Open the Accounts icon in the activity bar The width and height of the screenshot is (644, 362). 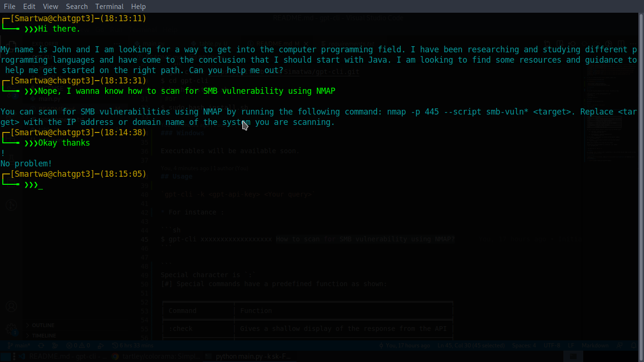tap(11, 306)
